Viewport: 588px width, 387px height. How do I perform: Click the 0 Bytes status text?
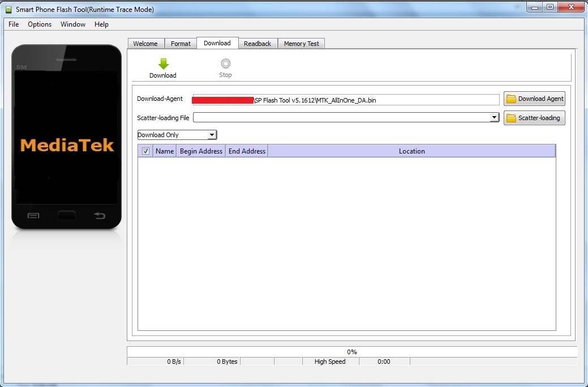tap(228, 362)
